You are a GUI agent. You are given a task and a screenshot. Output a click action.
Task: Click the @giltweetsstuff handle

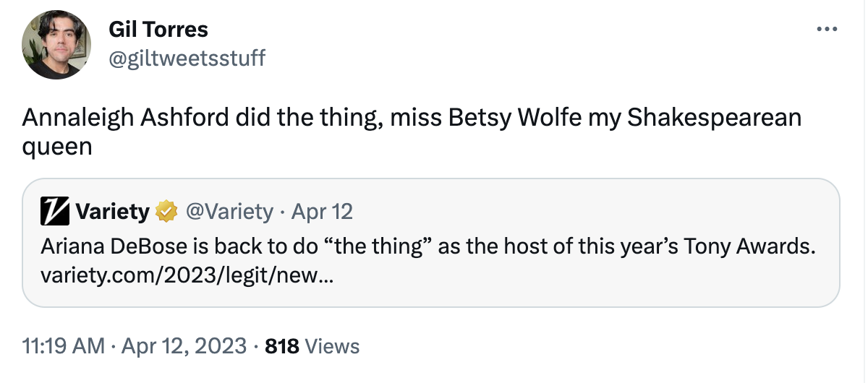(x=187, y=58)
